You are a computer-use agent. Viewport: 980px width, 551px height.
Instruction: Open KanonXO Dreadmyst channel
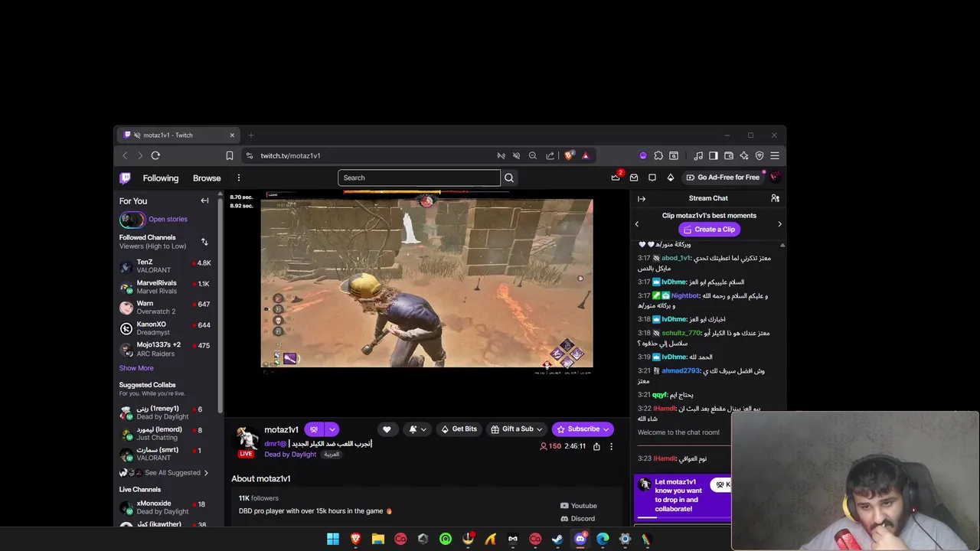pos(165,328)
